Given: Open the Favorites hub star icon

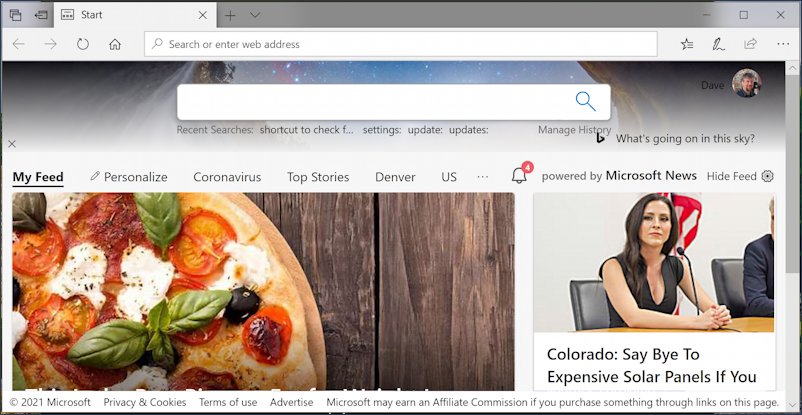Looking at the screenshot, I should coord(687,45).
